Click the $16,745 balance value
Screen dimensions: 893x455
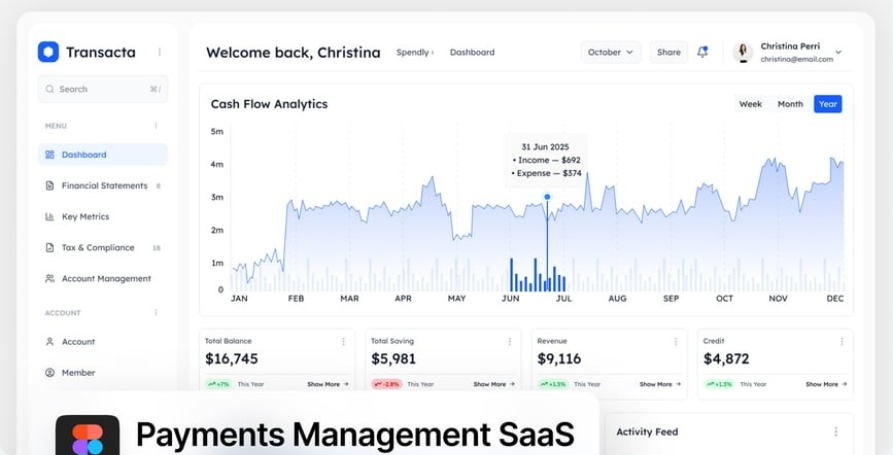231,359
